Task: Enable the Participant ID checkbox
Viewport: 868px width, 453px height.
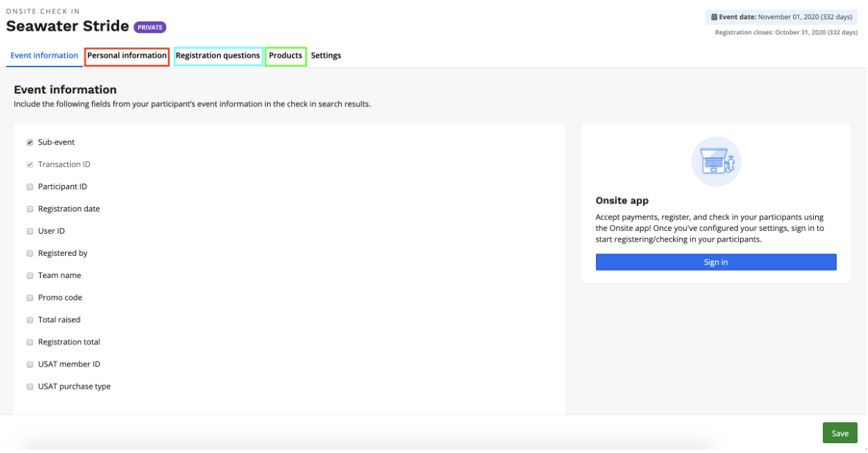Action: 30,187
